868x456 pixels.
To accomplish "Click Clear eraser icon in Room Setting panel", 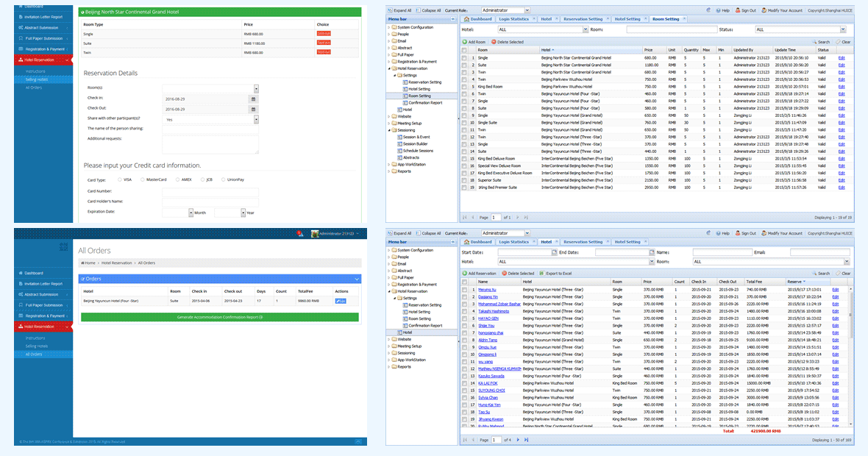I will (x=838, y=42).
